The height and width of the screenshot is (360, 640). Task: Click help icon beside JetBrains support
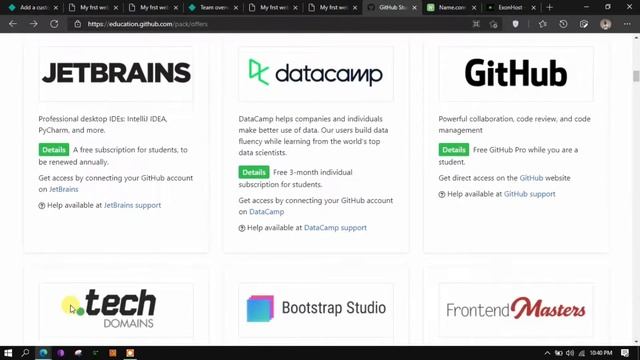42,206
